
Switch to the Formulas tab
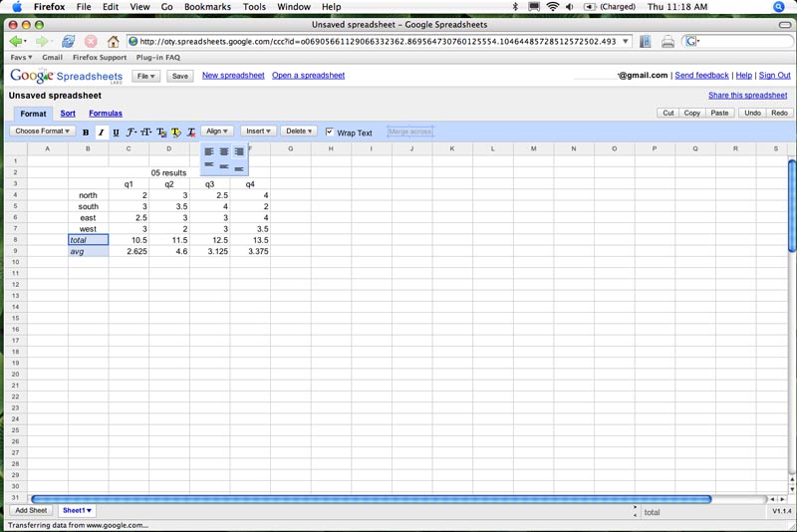click(106, 114)
